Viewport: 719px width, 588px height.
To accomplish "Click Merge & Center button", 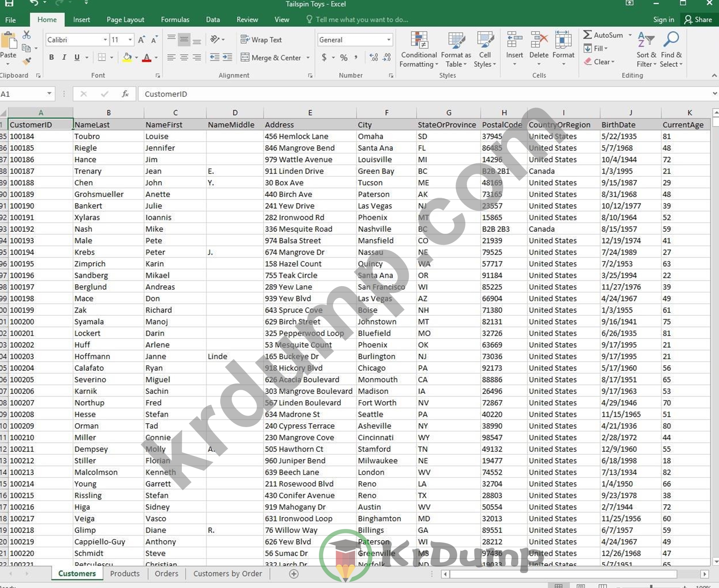I will (x=271, y=57).
